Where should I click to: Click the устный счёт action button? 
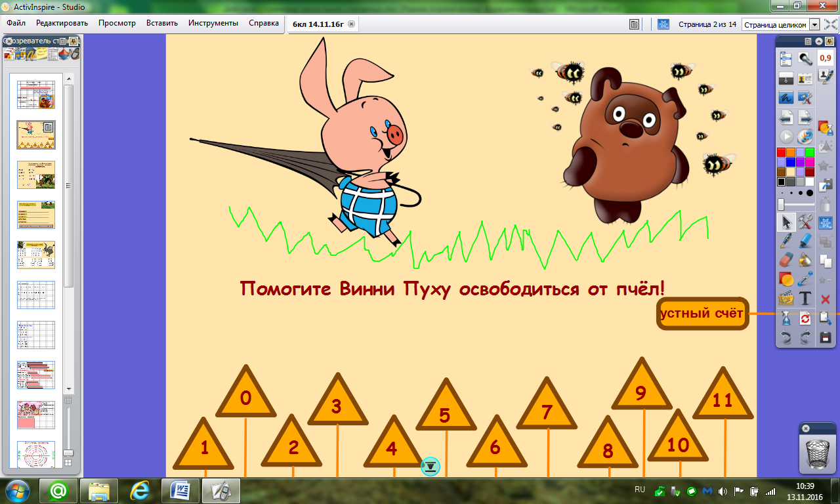coord(703,313)
